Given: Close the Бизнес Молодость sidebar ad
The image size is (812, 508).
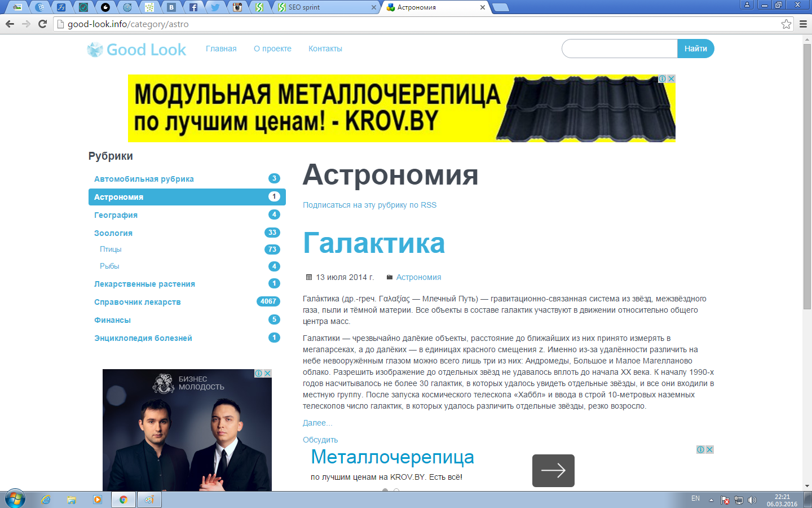Looking at the screenshot, I should coord(268,373).
